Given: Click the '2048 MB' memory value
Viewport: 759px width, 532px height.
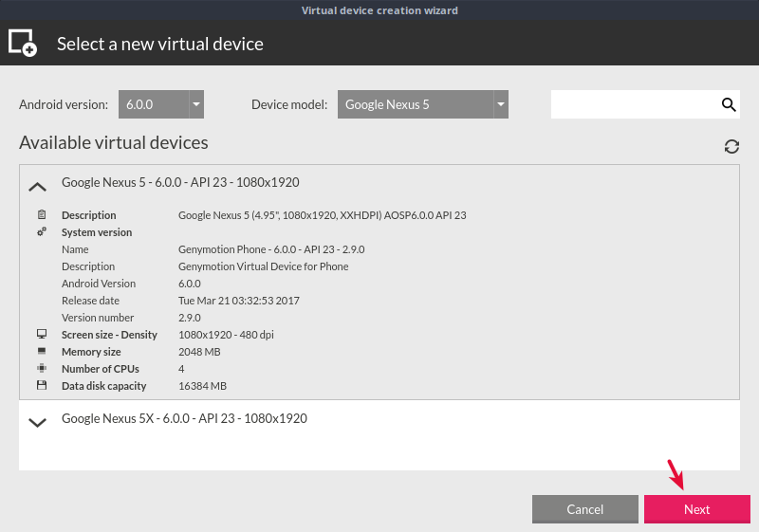Looking at the screenshot, I should click(199, 352).
